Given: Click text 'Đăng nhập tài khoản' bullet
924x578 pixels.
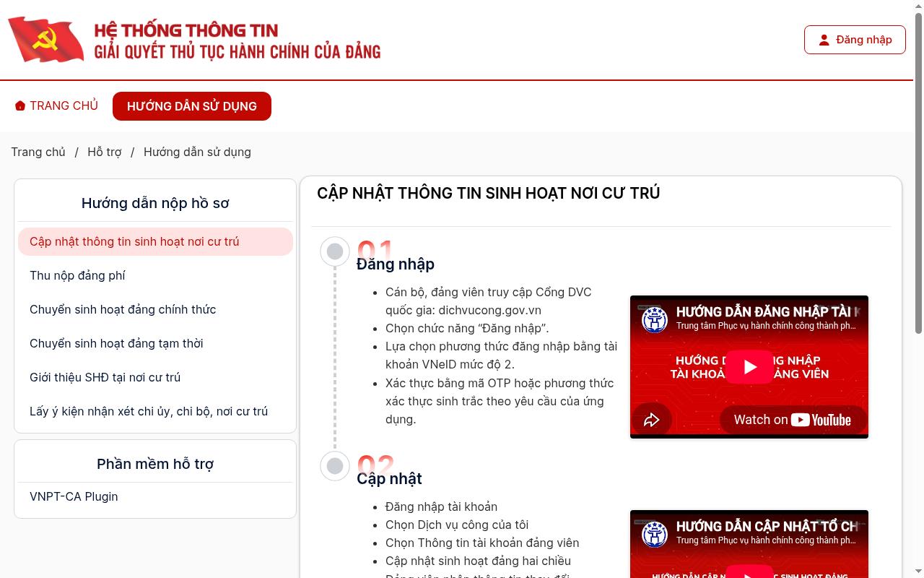Looking at the screenshot, I should (441, 506).
